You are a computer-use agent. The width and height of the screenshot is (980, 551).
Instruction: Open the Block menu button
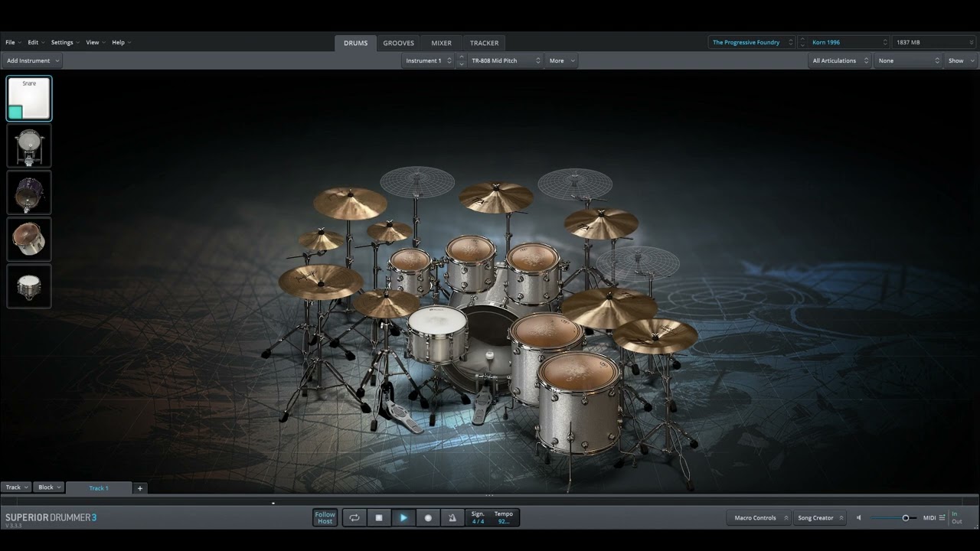(x=49, y=487)
